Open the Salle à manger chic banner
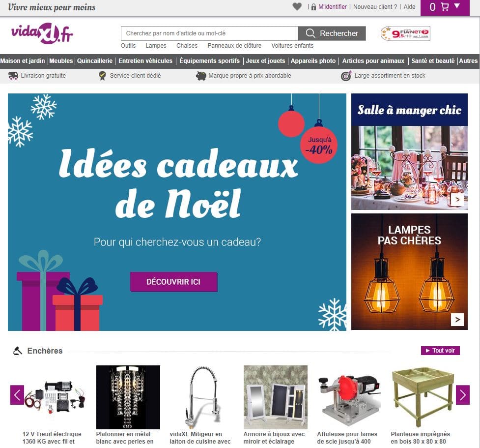This screenshot has height=448, width=480. coord(409,151)
